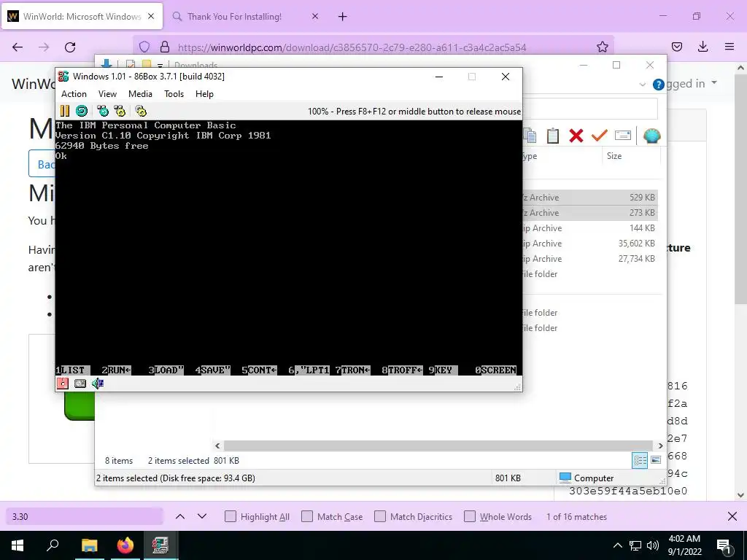The image size is (747, 560).
Task: Enable the Match Diacritics checkbox
Action: tap(379, 517)
